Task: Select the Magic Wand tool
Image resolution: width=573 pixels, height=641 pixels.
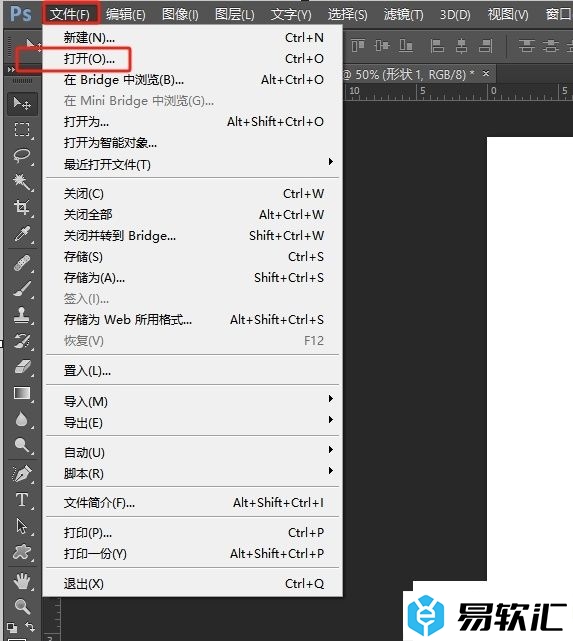Action: (22, 182)
